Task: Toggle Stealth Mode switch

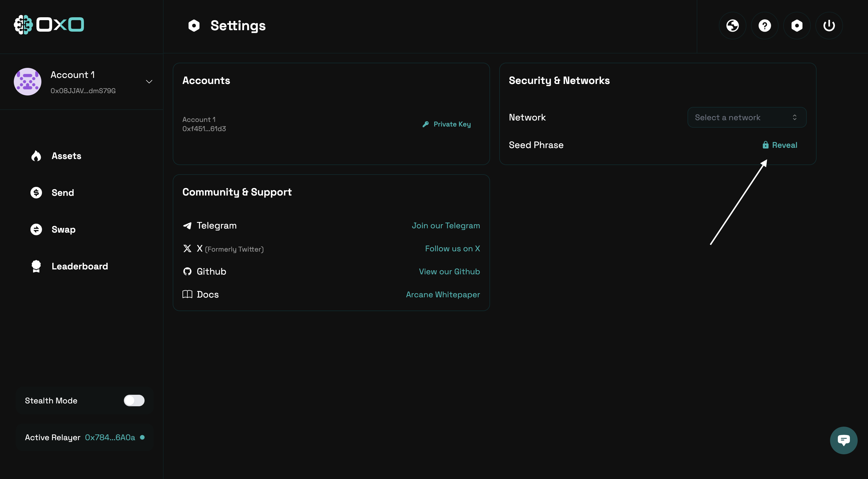Action: tap(134, 401)
